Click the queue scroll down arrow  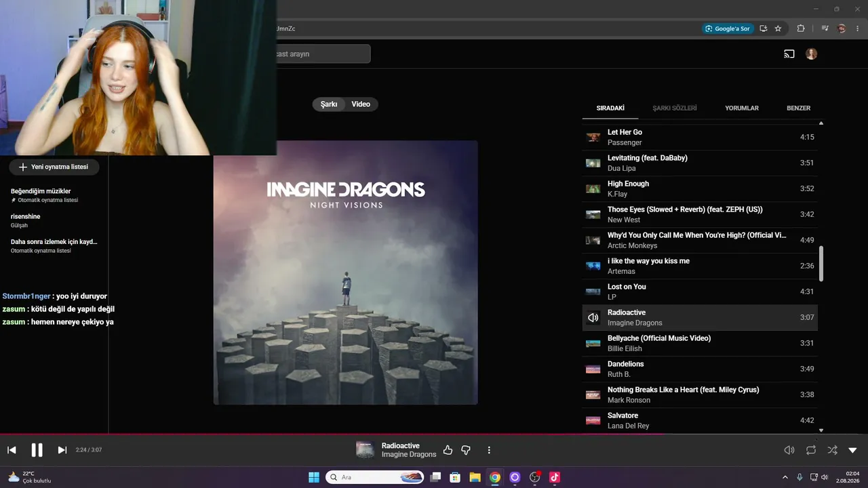(821, 430)
